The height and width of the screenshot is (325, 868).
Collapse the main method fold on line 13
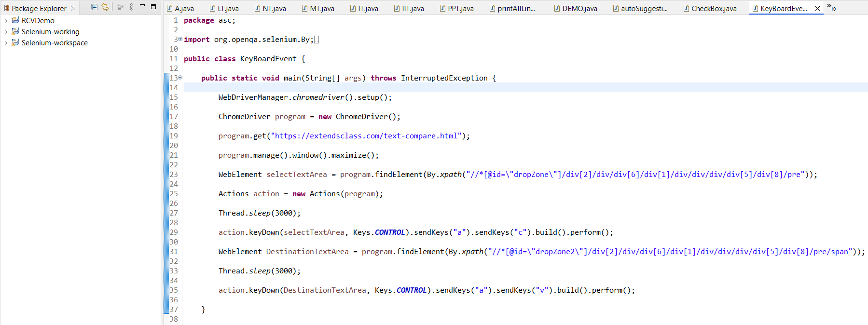pos(180,78)
